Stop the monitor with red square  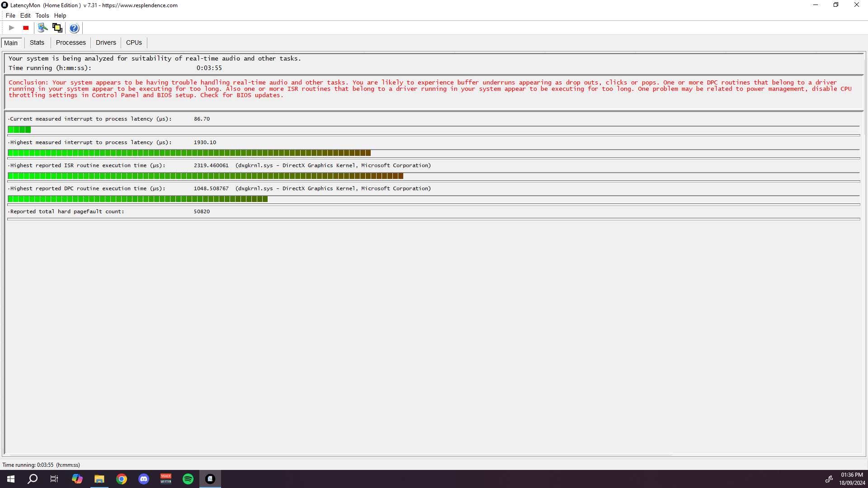26,28
